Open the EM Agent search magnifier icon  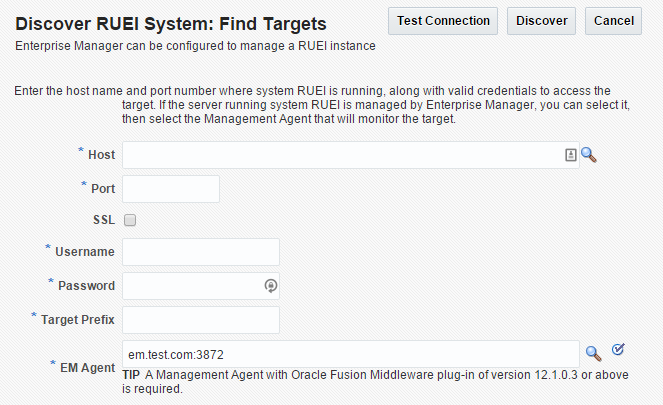click(x=593, y=354)
